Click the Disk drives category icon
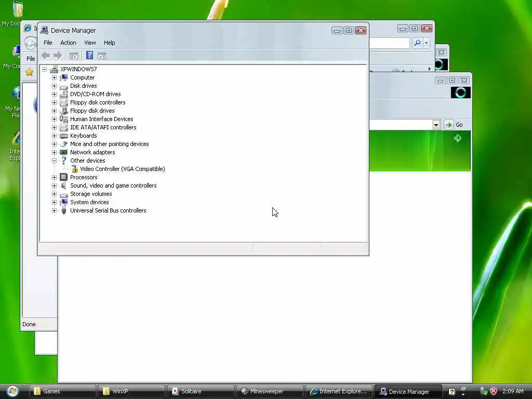The image size is (532, 399). pyautogui.click(x=64, y=86)
